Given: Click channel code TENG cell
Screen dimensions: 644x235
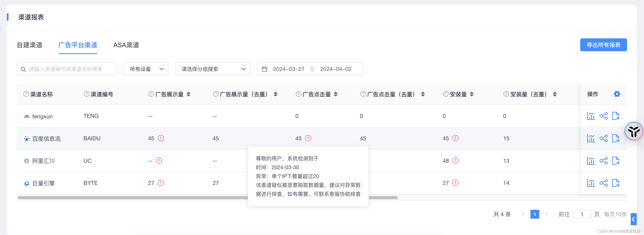Looking at the screenshot, I should click(x=91, y=116).
